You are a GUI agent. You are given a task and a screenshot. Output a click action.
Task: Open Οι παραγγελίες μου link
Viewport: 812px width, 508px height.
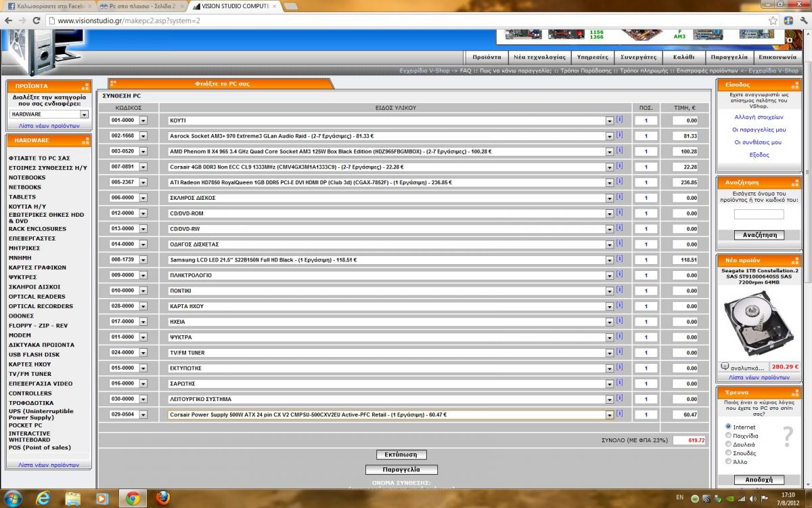(x=759, y=129)
